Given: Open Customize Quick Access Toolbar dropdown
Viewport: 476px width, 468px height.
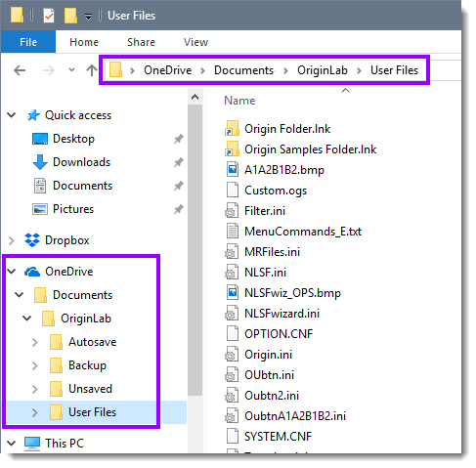Looking at the screenshot, I should [88, 17].
